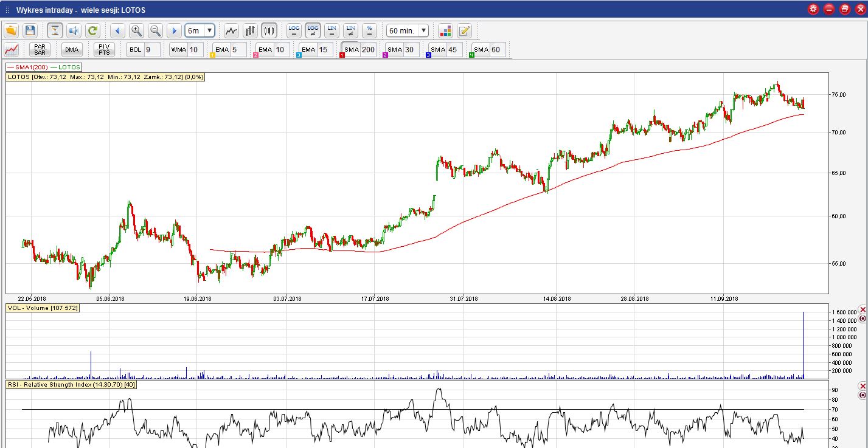The image size is (868, 448).
Task: Switch to bar (OHLC) chart type
Action: coord(250,30)
